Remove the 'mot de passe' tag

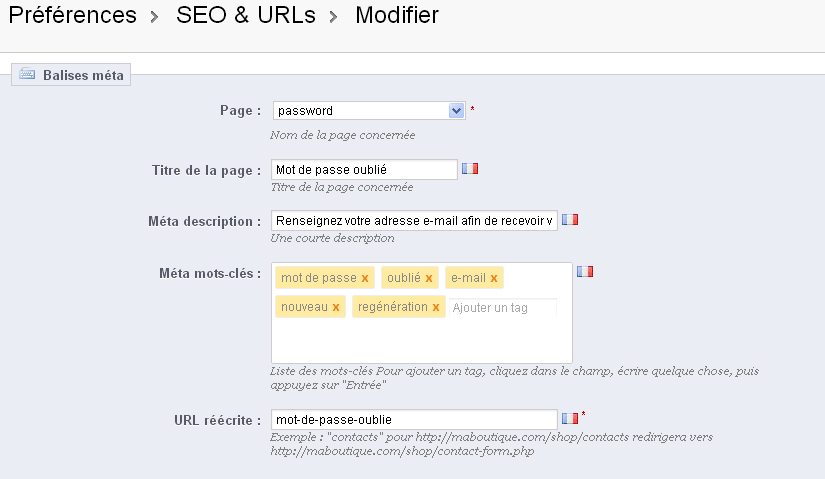365,278
